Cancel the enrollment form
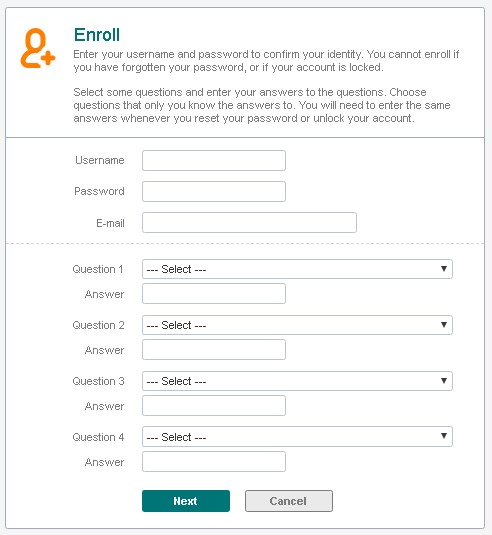 [289, 501]
